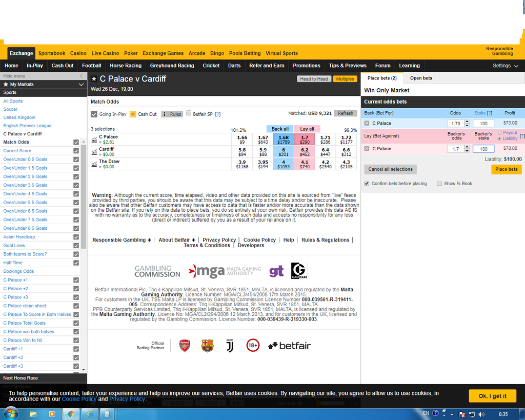Click the Arsenal partner crest
The image size is (525, 420).
pyautogui.click(x=185, y=346)
